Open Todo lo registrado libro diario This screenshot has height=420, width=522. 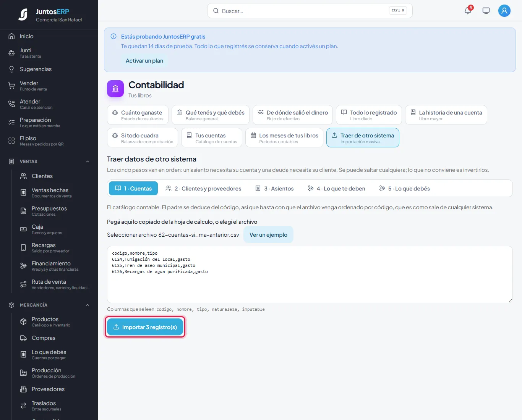[x=369, y=115]
